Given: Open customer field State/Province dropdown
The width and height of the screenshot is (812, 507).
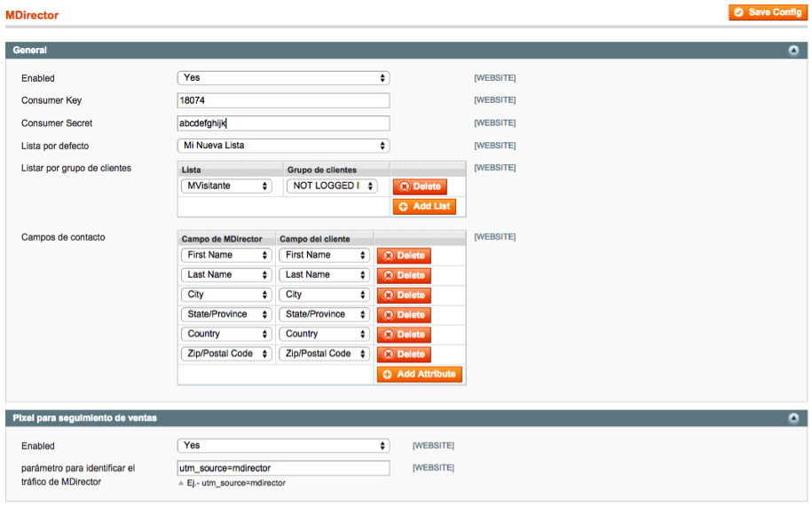Looking at the screenshot, I should click(324, 313).
